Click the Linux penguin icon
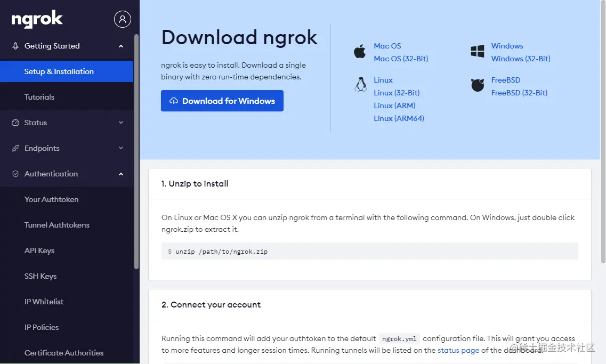 tap(361, 84)
